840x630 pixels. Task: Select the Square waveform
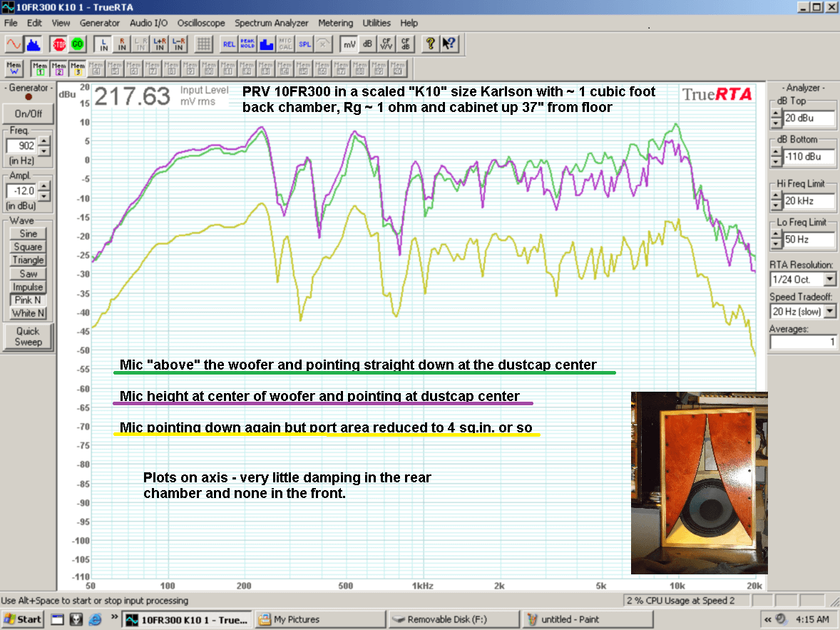[28, 247]
